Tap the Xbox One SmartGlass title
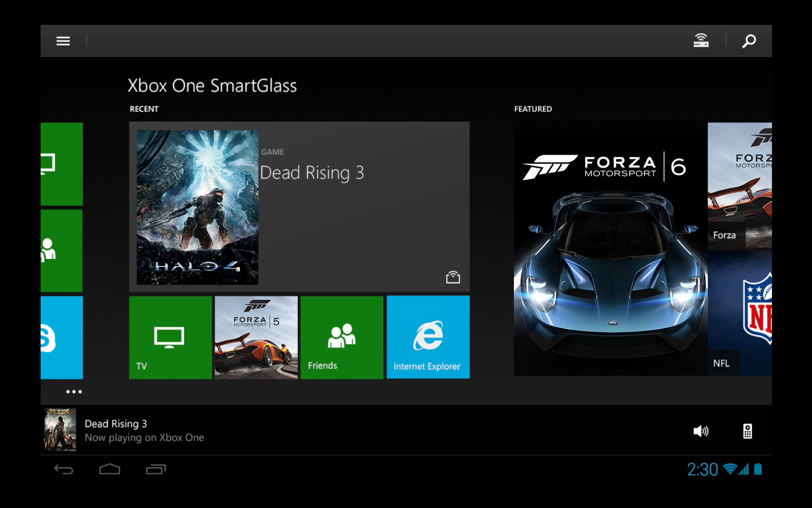812x508 pixels. [212, 85]
